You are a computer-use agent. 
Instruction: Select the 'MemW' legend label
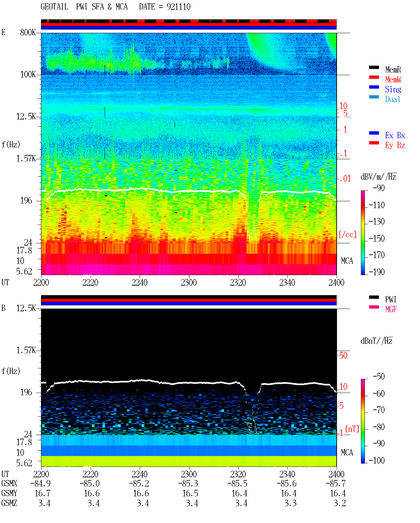click(393, 79)
